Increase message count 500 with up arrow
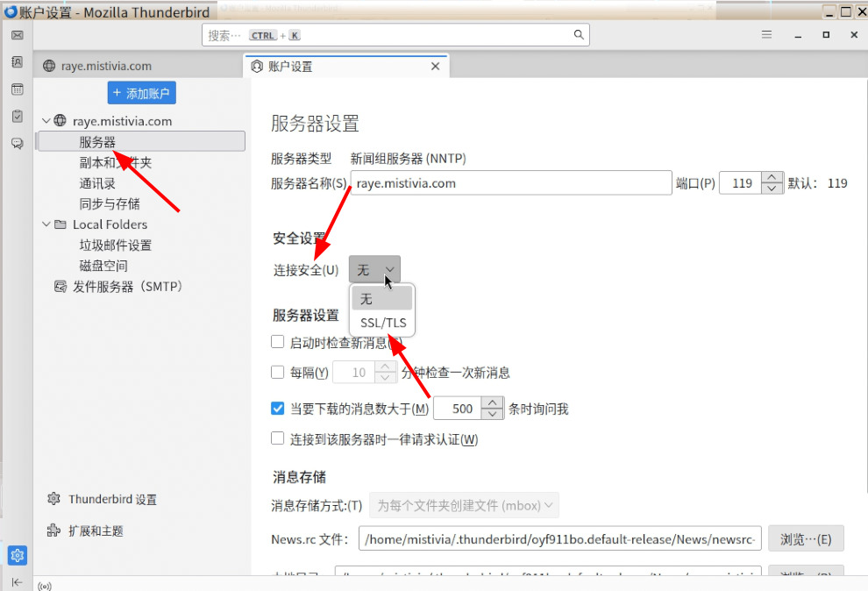 coord(492,402)
